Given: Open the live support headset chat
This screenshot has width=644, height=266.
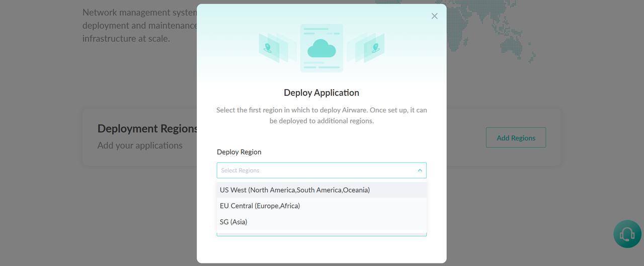Looking at the screenshot, I should point(627,234).
